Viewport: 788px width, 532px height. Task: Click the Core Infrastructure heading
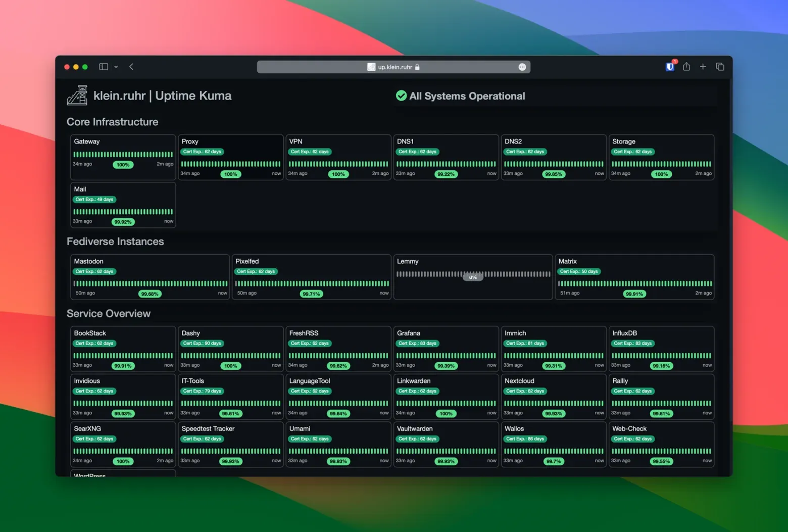point(112,122)
